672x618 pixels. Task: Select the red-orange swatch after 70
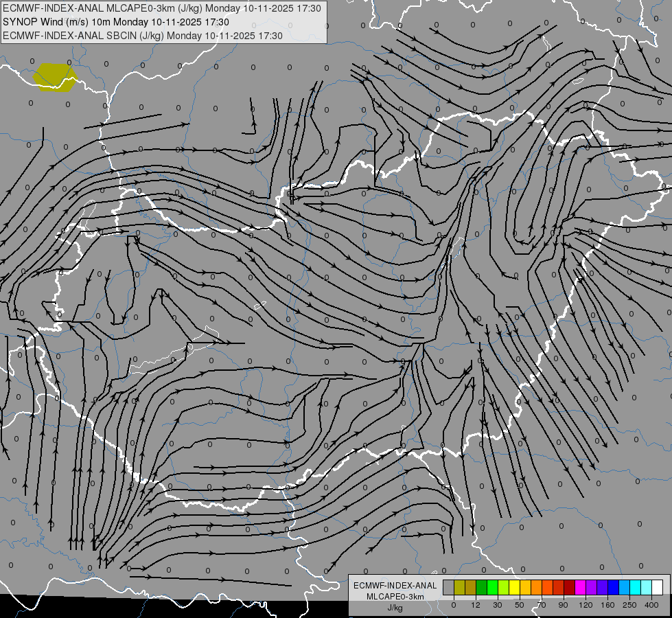click(x=547, y=587)
